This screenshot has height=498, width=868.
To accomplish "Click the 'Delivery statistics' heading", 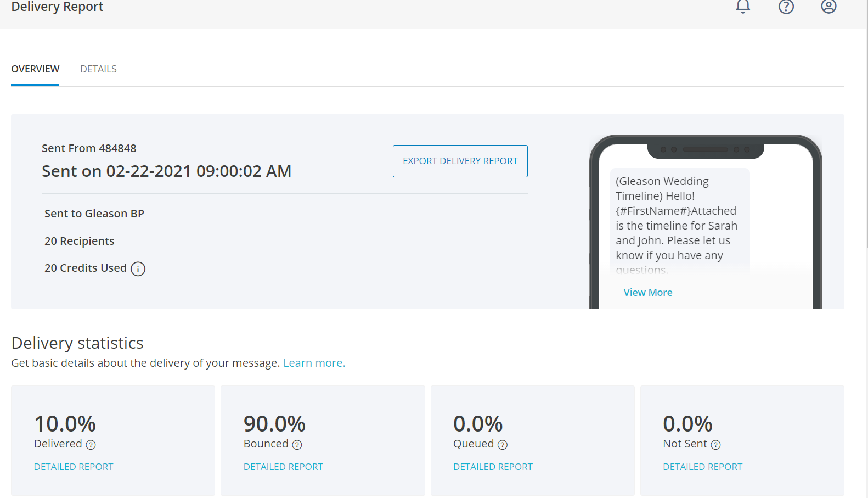I will click(77, 343).
